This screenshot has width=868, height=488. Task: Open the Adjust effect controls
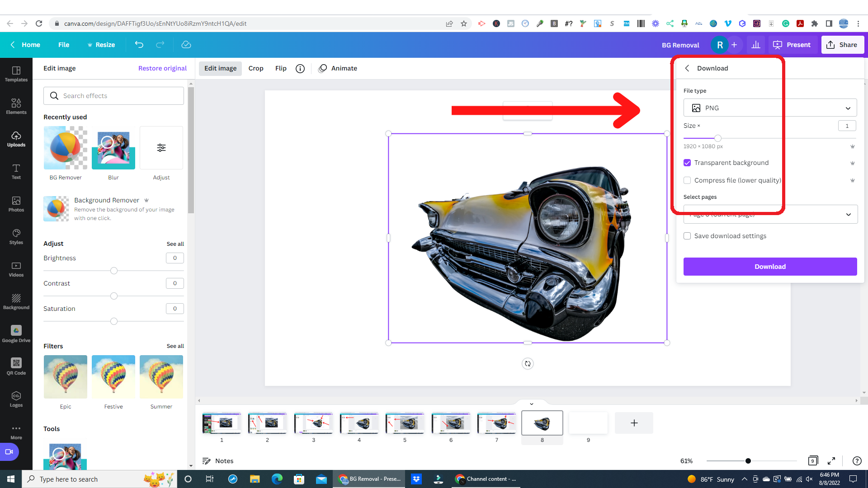(161, 148)
